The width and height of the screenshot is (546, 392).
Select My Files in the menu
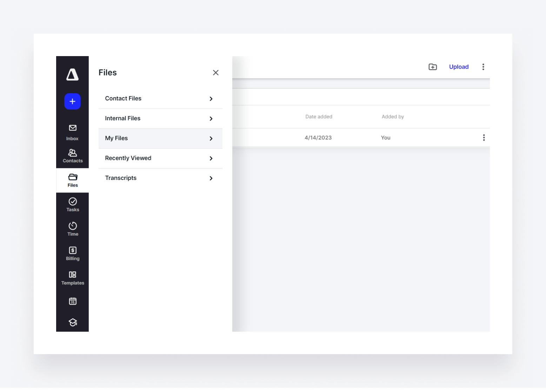click(x=116, y=138)
